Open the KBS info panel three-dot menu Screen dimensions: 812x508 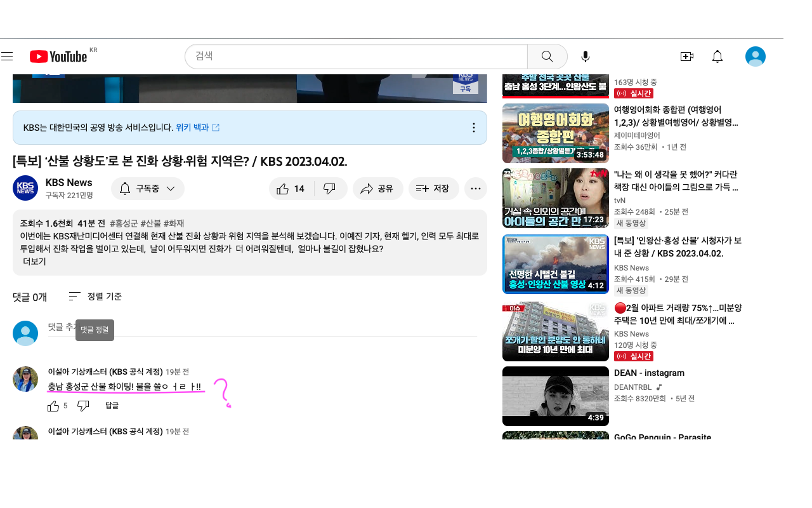(x=473, y=128)
